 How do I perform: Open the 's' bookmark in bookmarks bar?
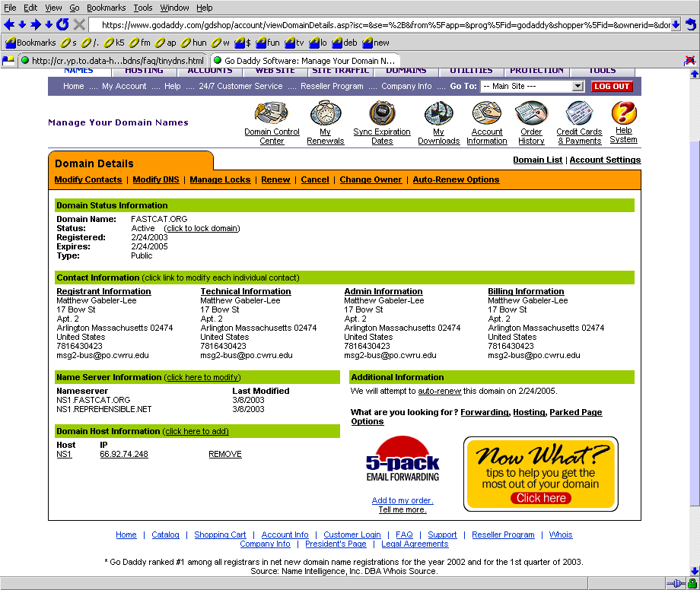(x=68, y=43)
